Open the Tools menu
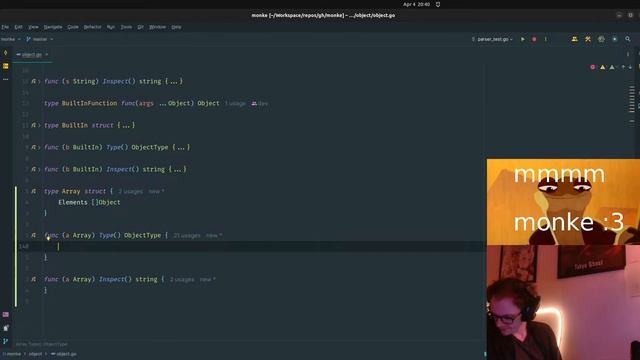Image resolution: width=640 pixels, height=360 pixels. pyautogui.click(x=126, y=27)
